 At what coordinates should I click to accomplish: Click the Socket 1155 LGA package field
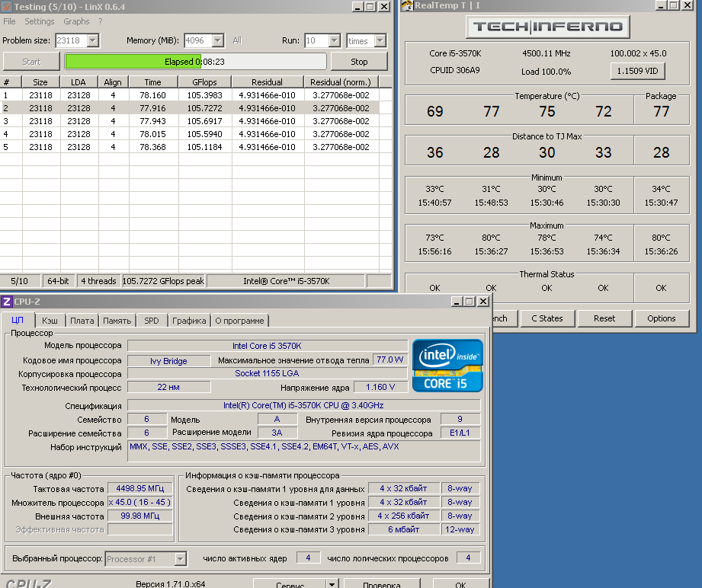point(268,374)
